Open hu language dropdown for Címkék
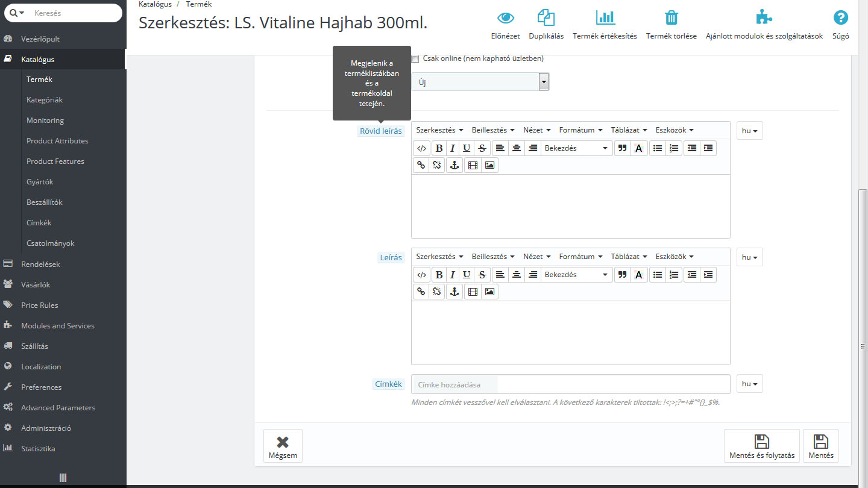This screenshot has width=868, height=488. [x=750, y=384]
